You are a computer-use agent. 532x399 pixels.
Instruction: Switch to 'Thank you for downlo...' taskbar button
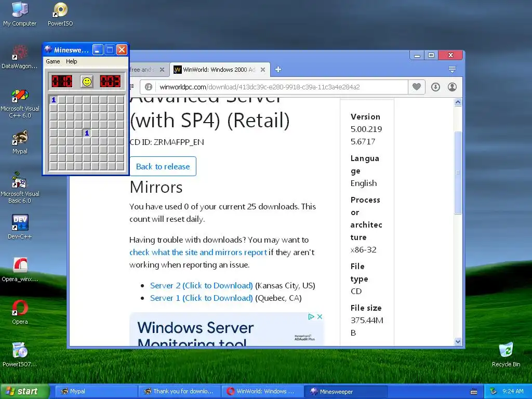pyautogui.click(x=179, y=391)
